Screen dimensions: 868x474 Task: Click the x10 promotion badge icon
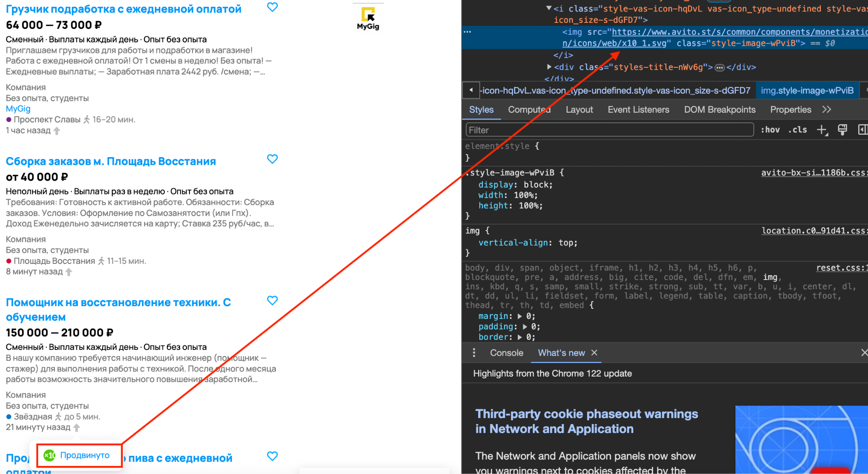coord(50,455)
